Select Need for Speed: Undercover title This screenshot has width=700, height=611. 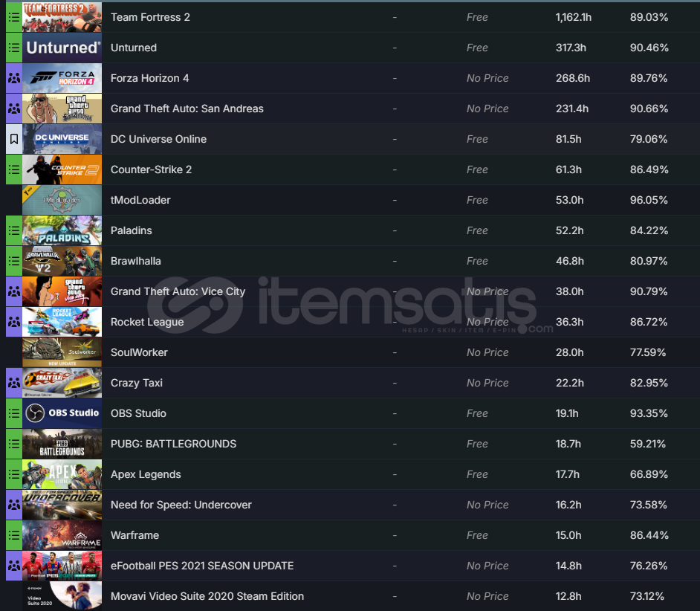click(181, 505)
